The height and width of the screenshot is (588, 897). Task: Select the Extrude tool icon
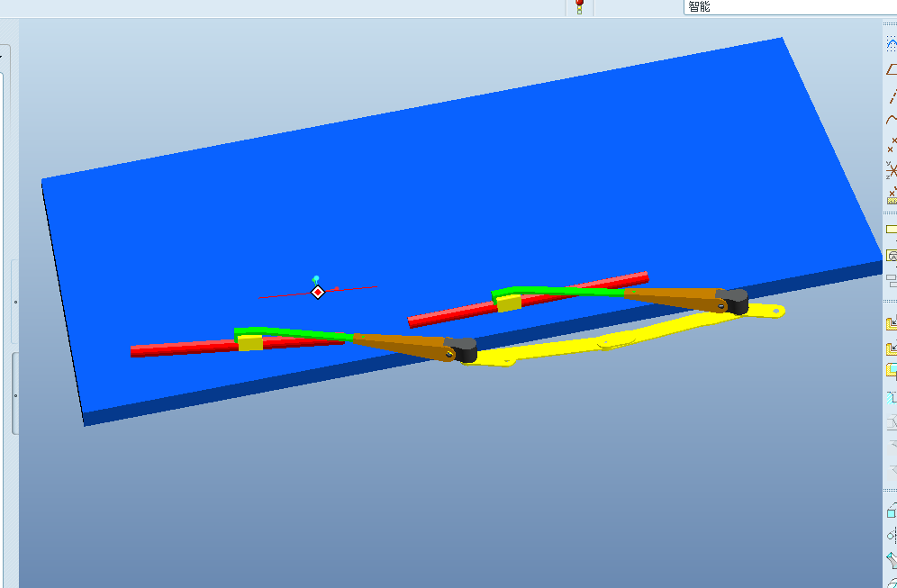point(892,510)
